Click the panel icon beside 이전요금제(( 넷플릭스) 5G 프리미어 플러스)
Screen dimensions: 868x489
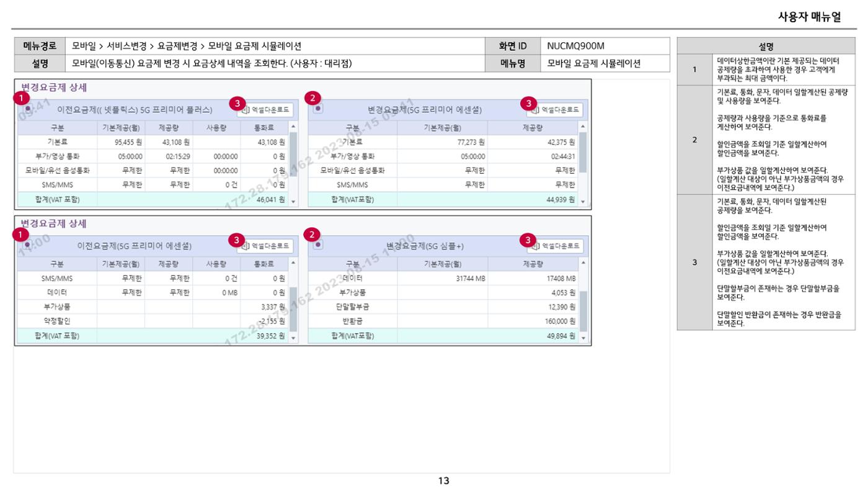pos(28,108)
